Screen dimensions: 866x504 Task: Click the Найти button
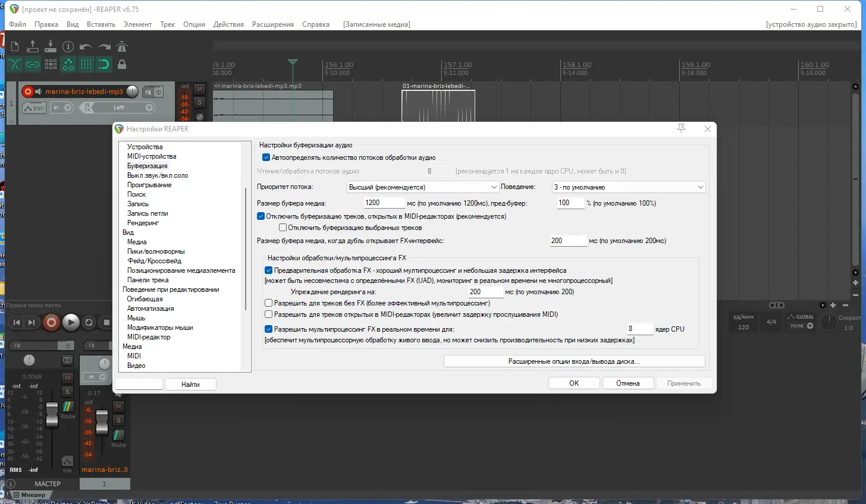tap(190, 385)
